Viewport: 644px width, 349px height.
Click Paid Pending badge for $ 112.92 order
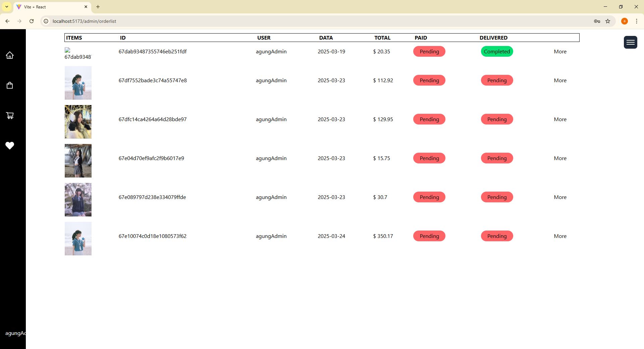[429, 81]
